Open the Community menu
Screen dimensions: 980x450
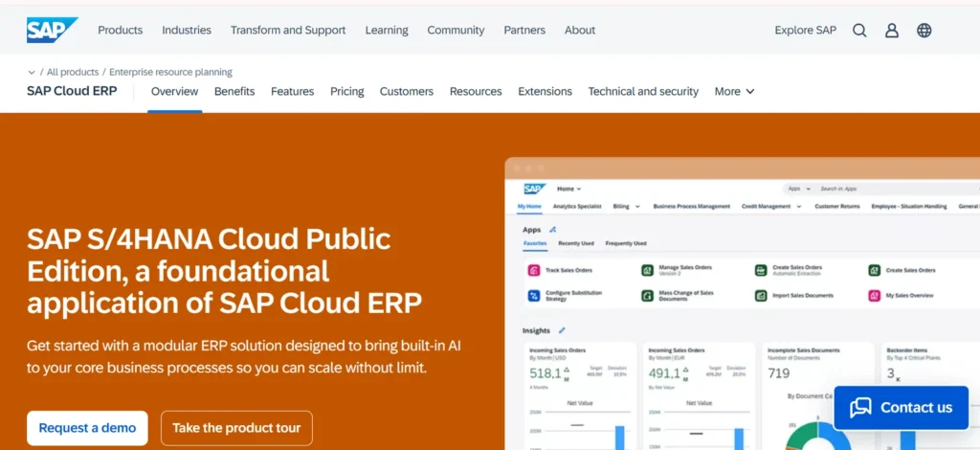coord(456,30)
